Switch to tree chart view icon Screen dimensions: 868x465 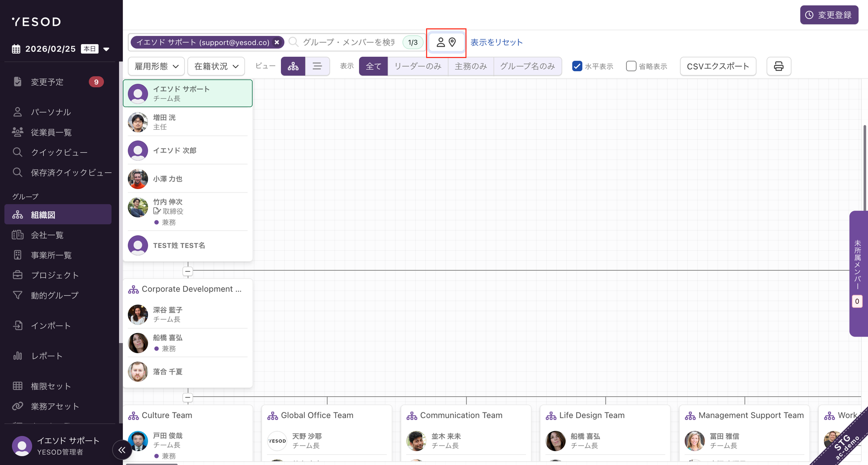tap(293, 66)
